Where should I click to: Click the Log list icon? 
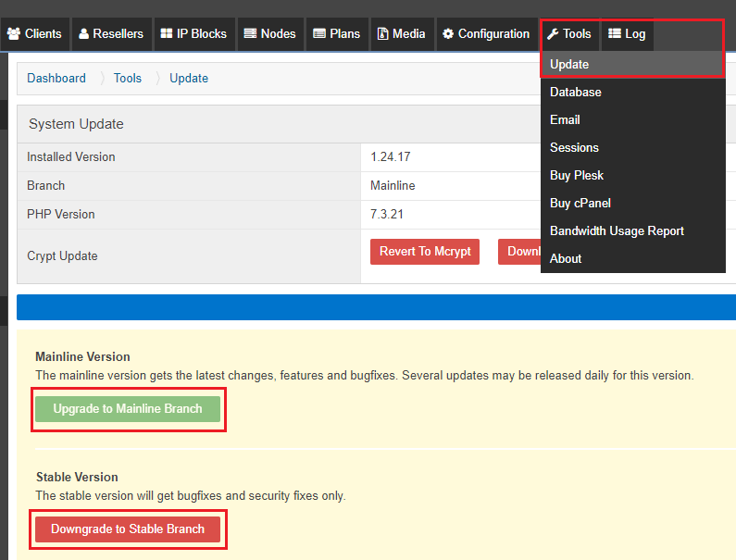tap(615, 33)
